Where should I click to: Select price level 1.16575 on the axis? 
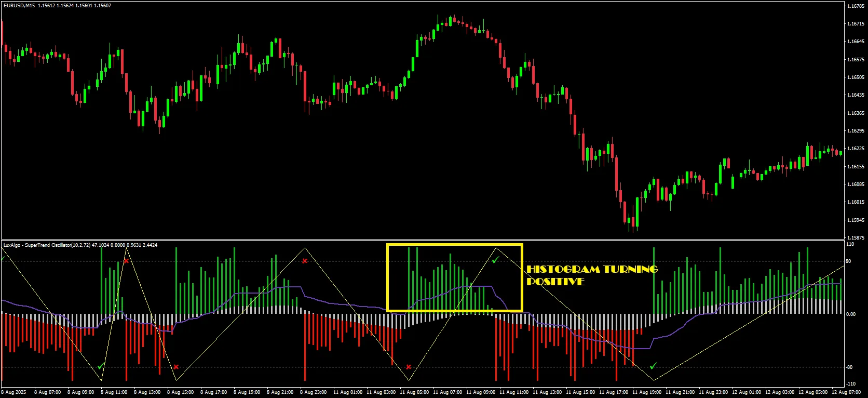pos(856,60)
